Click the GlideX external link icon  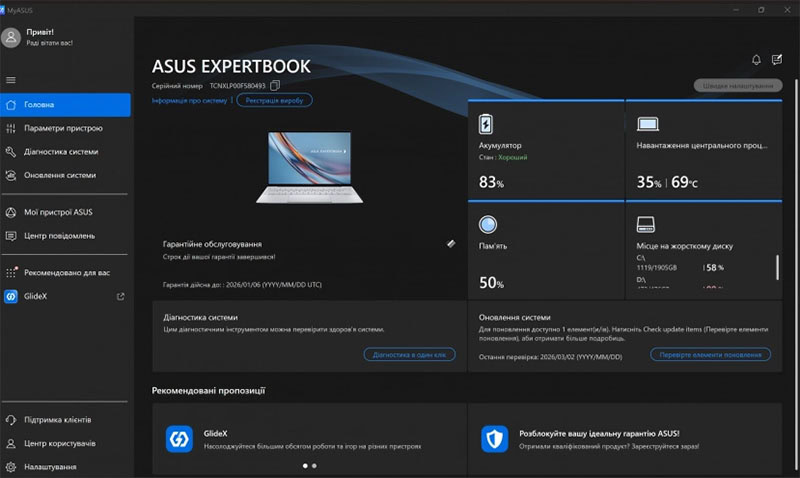[x=120, y=296]
